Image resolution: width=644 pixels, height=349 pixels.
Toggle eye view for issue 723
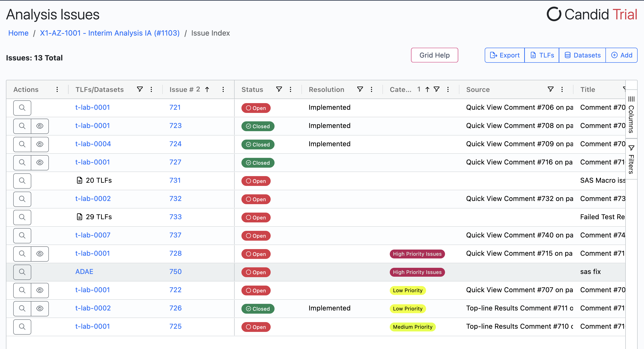(x=40, y=126)
